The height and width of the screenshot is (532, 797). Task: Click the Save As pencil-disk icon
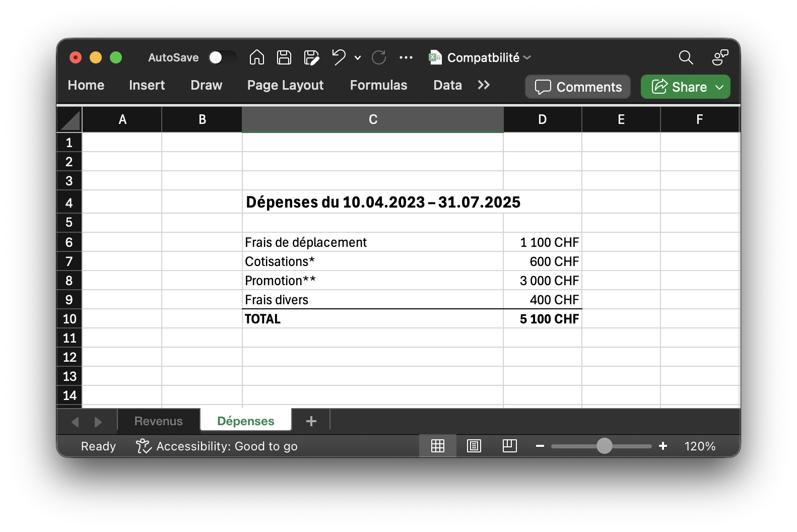point(311,57)
